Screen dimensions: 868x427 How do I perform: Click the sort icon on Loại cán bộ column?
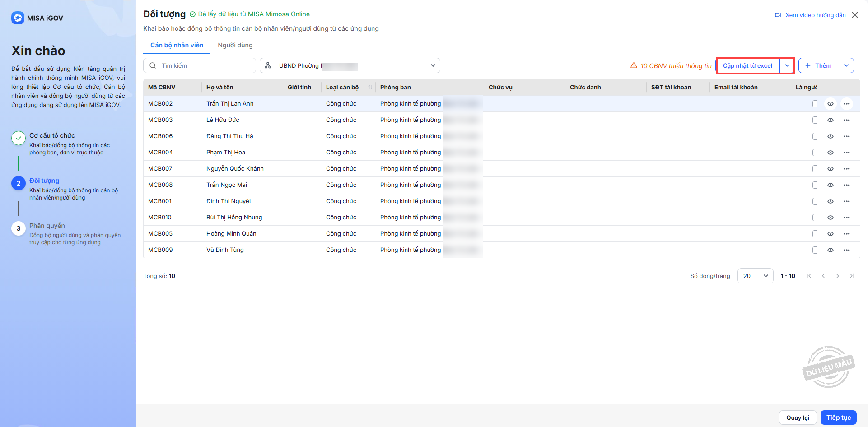coord(370,87)
